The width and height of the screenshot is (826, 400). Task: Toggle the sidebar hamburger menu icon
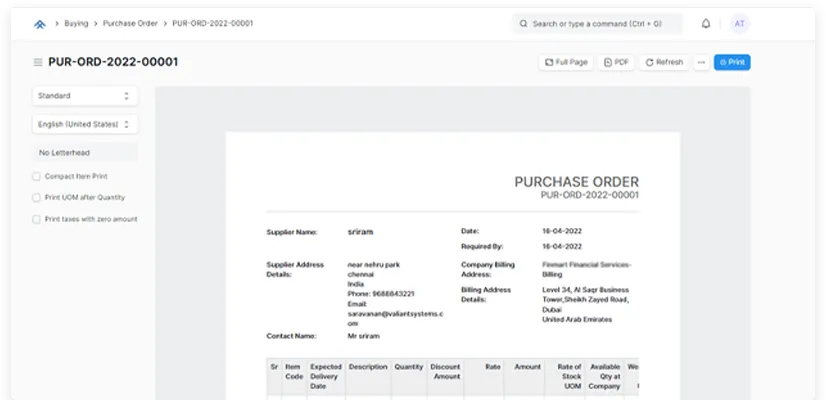[x=38, y=62]
